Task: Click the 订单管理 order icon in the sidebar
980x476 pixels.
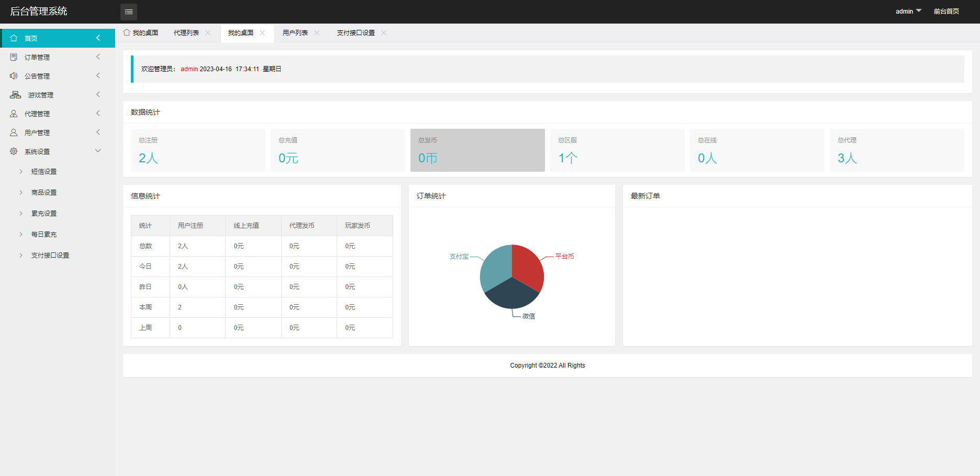Action: [14, 57]
